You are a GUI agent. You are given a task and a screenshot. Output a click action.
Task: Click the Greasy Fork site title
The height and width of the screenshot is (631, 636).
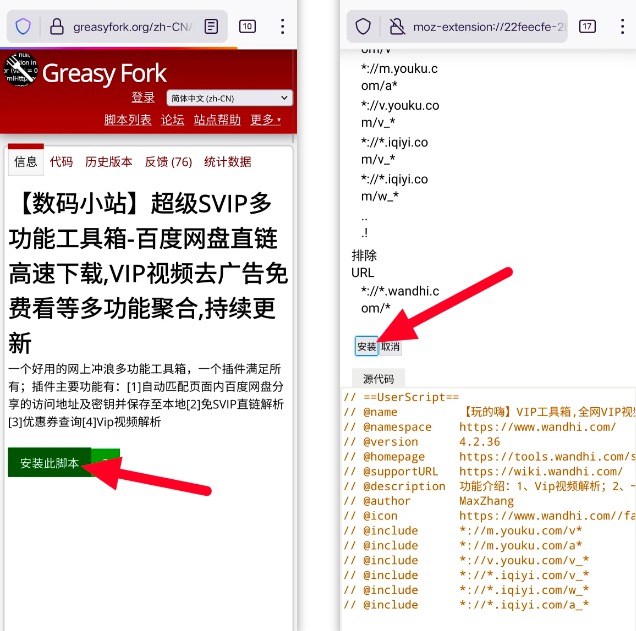[x=104, y=73]
